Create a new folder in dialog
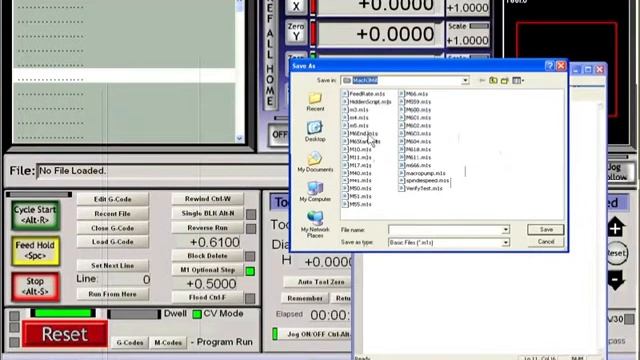 [x=504, y=80]
